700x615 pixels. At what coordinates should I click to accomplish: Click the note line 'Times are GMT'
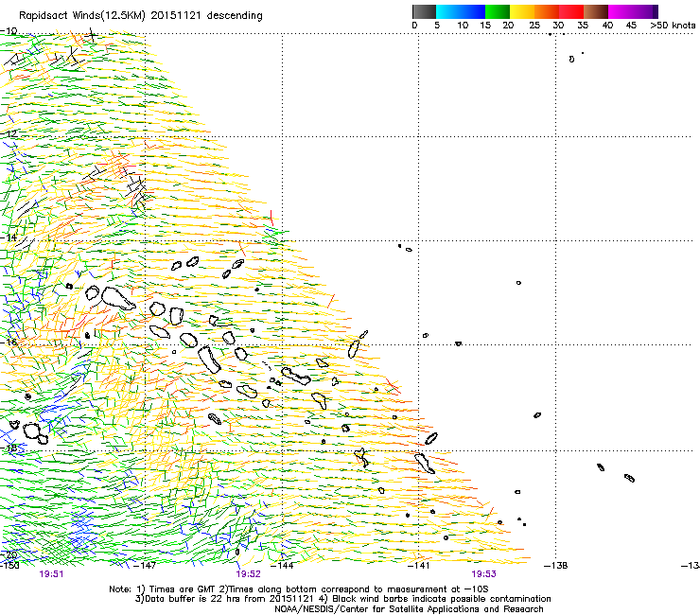click(299, 589)
